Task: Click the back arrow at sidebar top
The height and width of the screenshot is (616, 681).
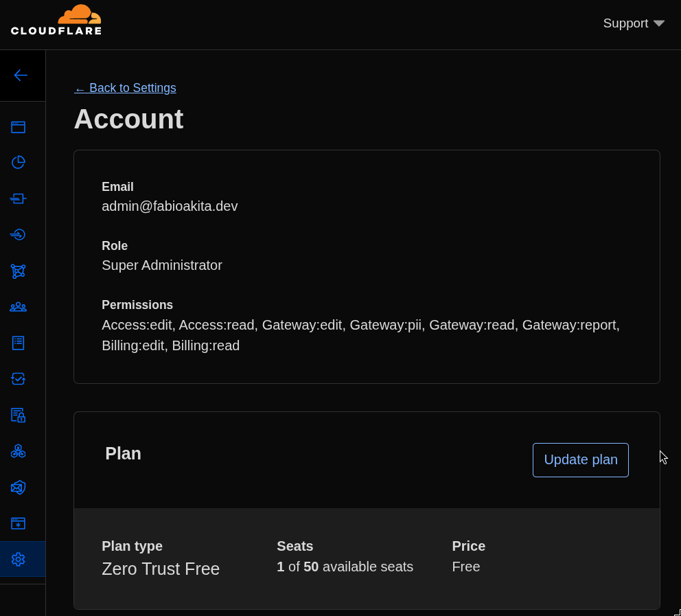Action: 21,75
